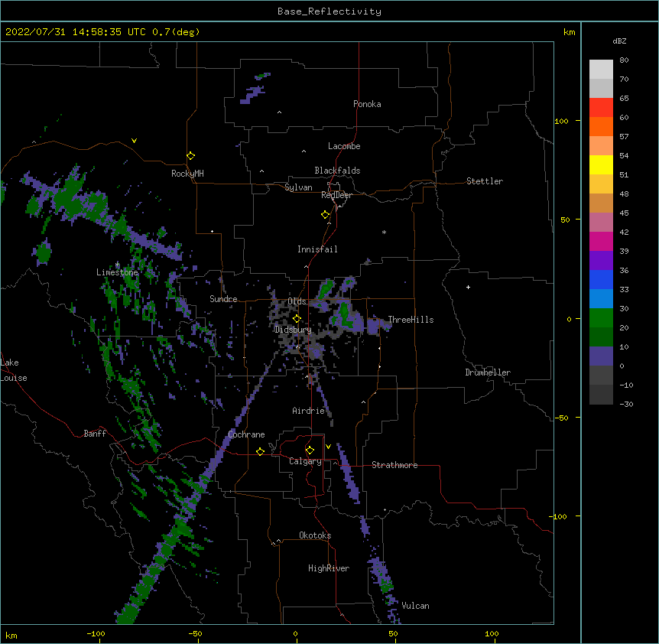
Task: Click the Vulcan town label
Action: [415, 606]
